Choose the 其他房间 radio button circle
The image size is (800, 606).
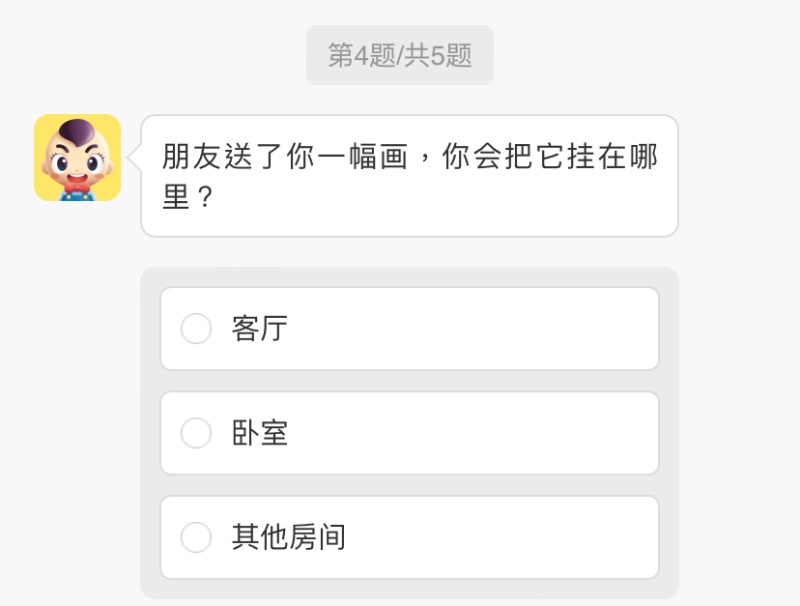tap(196, 537)
